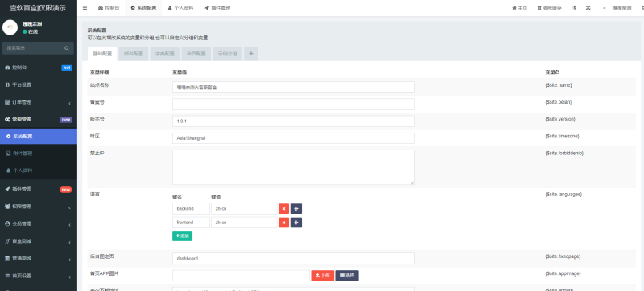Switch to the 个人资料 top navigation tab
The height and width of the screenshot is (291, 644).
180,8
